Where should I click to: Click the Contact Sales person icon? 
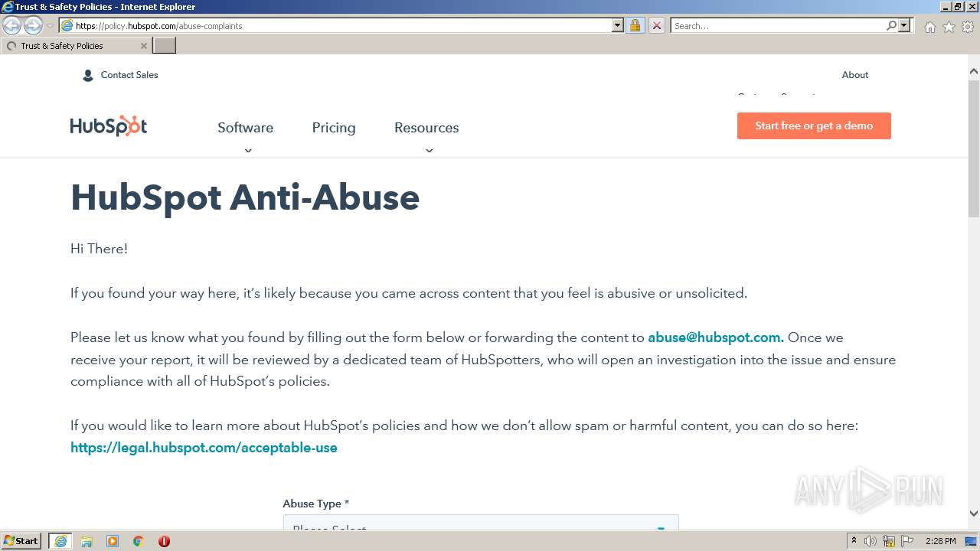pos(87,75)
